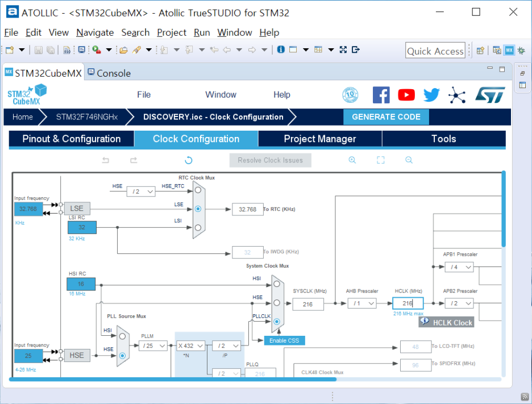Open the PLLM /25 dropdown

coord(153,345)
